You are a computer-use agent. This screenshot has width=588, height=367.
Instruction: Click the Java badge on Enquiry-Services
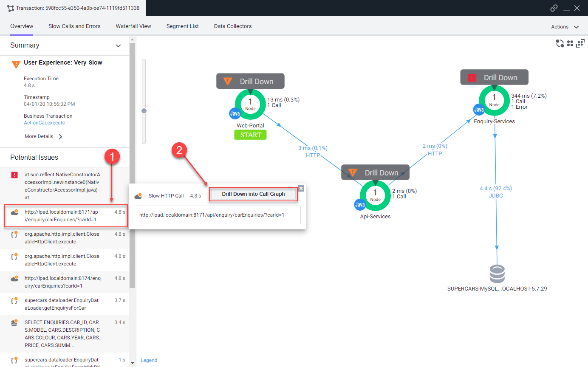[479, 110]
